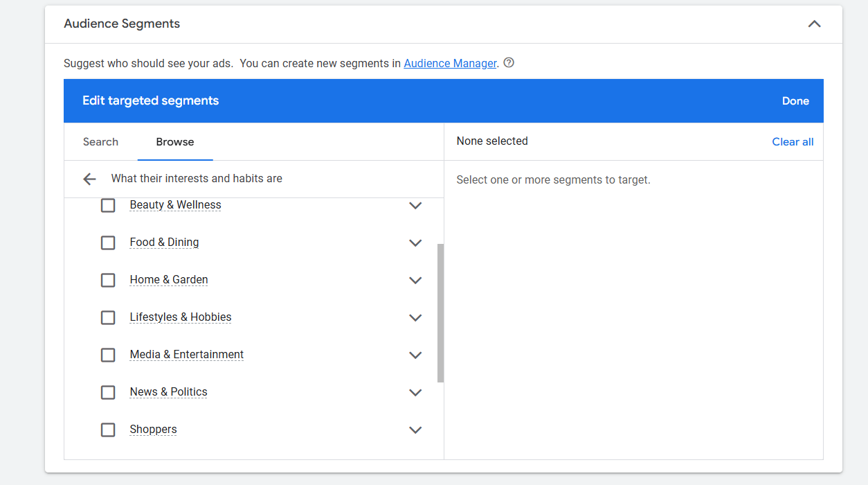Switch to the Search tab
Image resolution: width=868 pixels, height=485 pixels.
(x=100, y=142)
